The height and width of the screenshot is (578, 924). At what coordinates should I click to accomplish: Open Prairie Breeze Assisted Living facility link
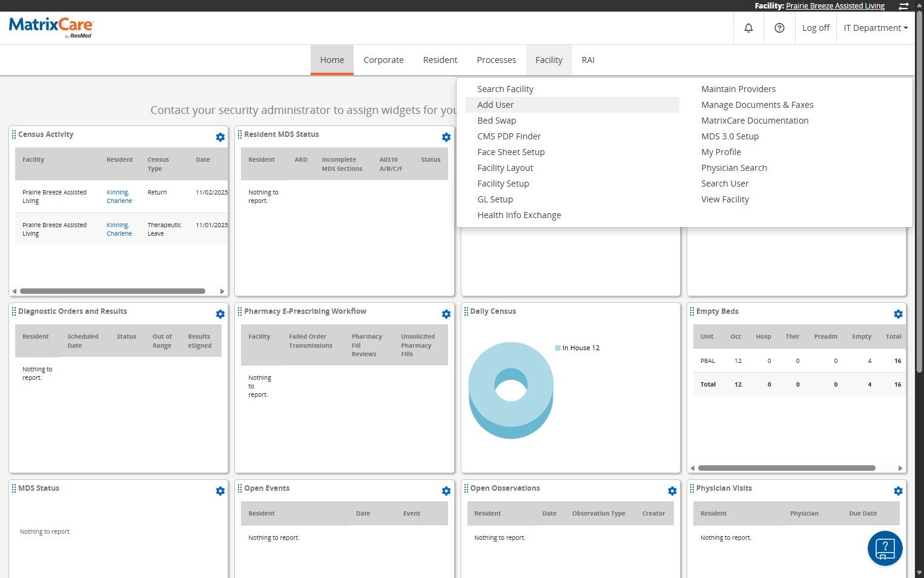835,6
